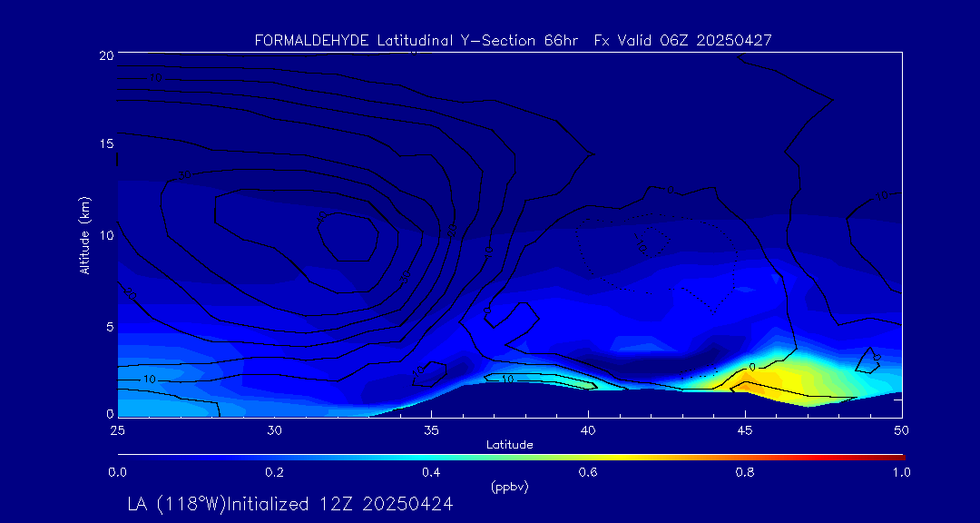This screenshot has width=980, height=523.
Task: Click color scale label 0.8
Action: coord(745,472)
